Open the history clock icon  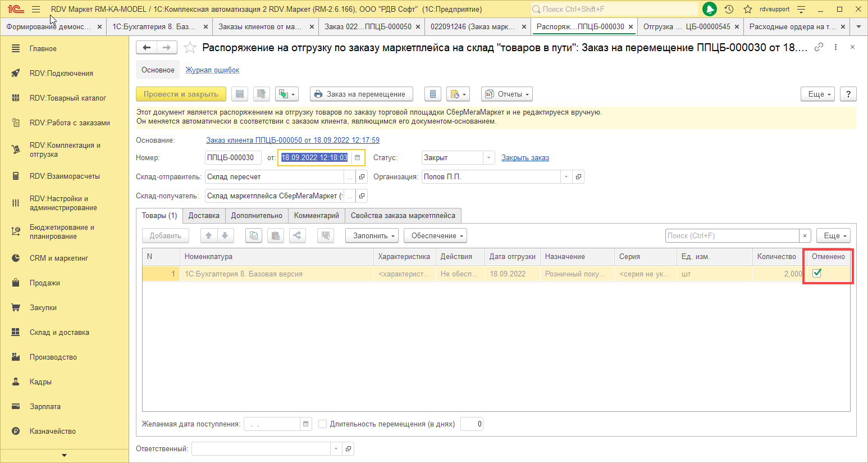point(729,9)
